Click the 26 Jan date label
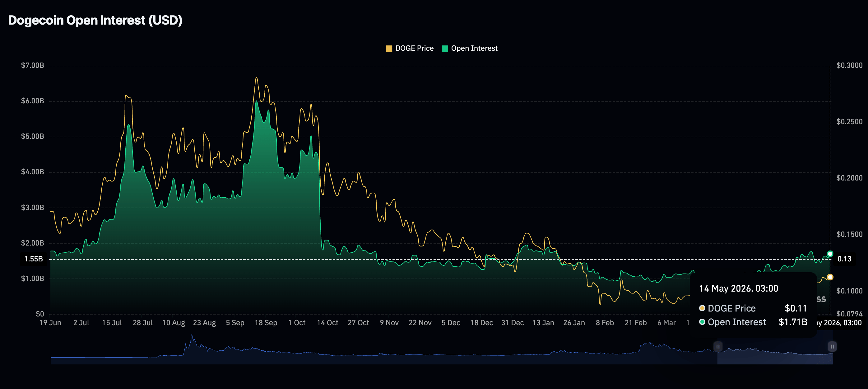The height and width of the screenshot is (389, 868). point(574,323)
